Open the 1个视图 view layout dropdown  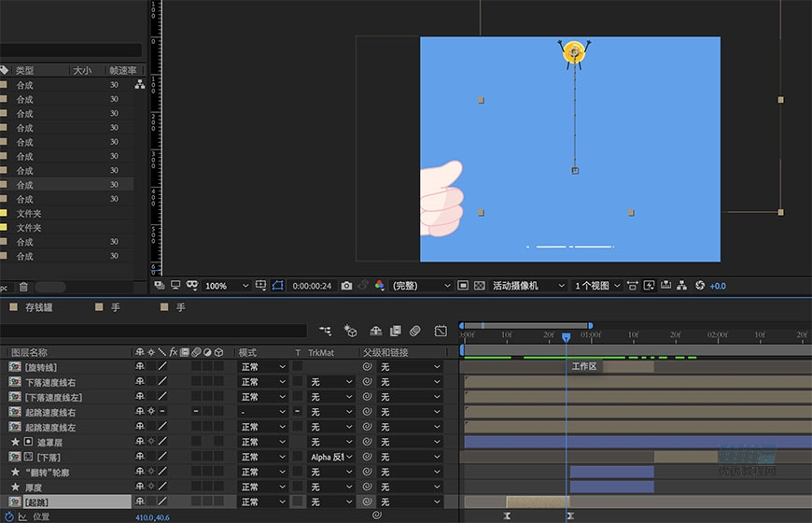[596, 286]
